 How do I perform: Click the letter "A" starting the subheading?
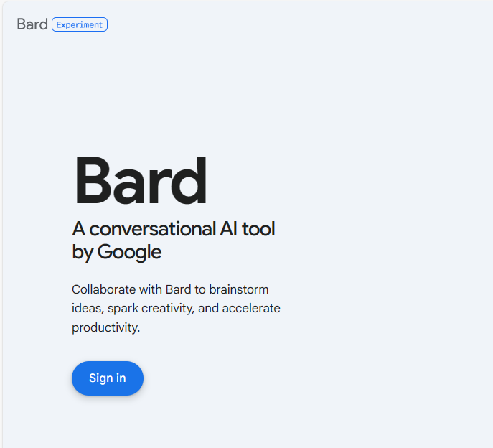click(78, 229)
